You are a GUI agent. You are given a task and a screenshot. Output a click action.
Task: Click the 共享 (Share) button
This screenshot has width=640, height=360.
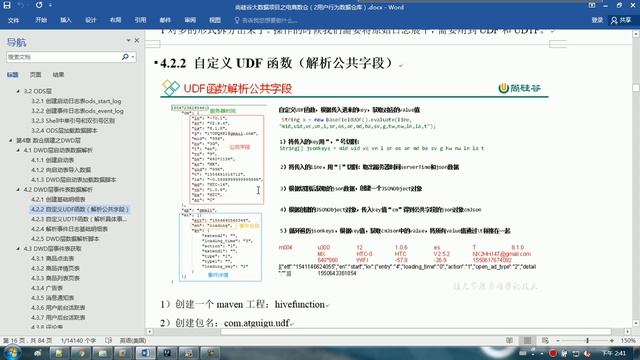click(621, 20)
